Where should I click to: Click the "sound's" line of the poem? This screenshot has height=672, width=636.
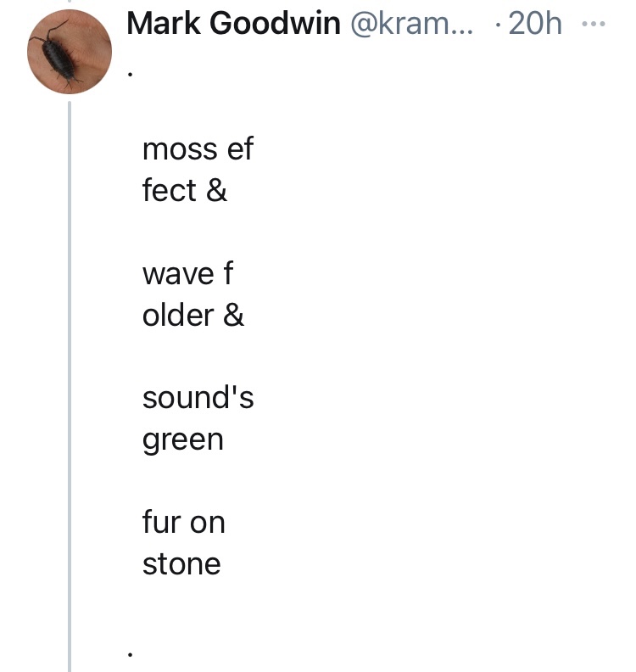(198, 398)
